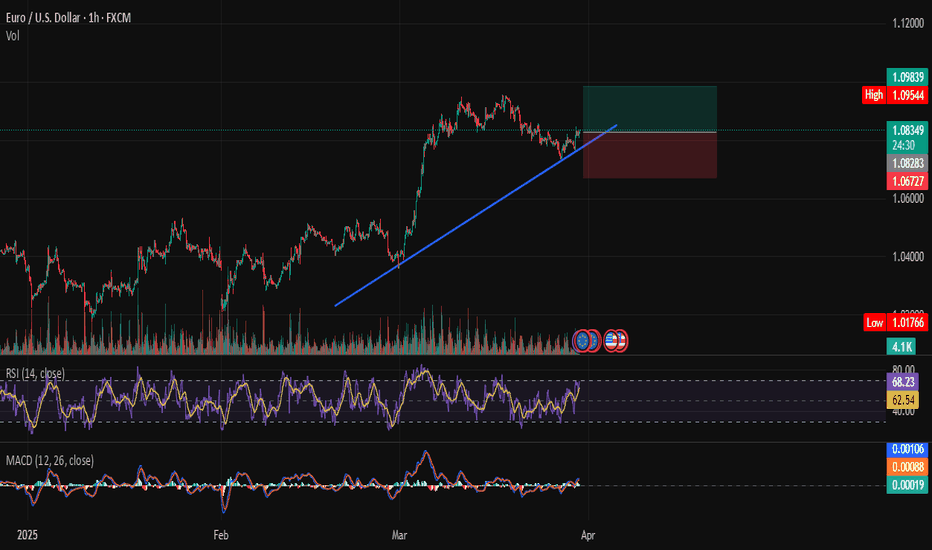Click the orange signal value 0.00088
Screen dimensions: 932x550
[x=907, y=467]
